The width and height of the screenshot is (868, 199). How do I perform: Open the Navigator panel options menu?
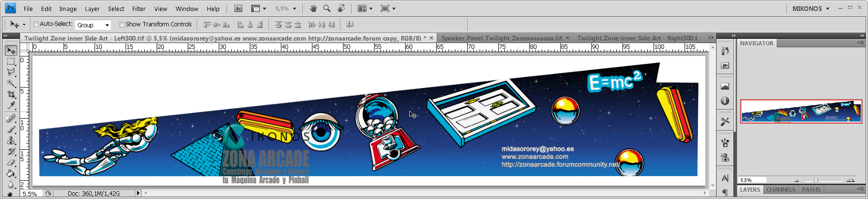[860, 43]
